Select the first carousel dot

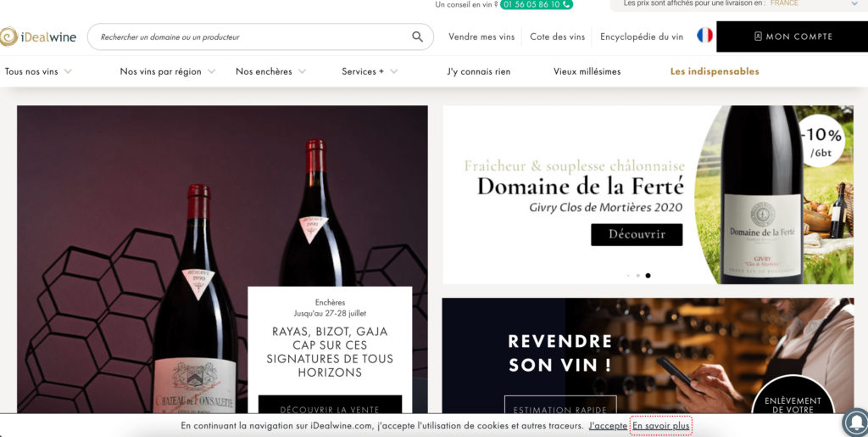tap(628, 275)
